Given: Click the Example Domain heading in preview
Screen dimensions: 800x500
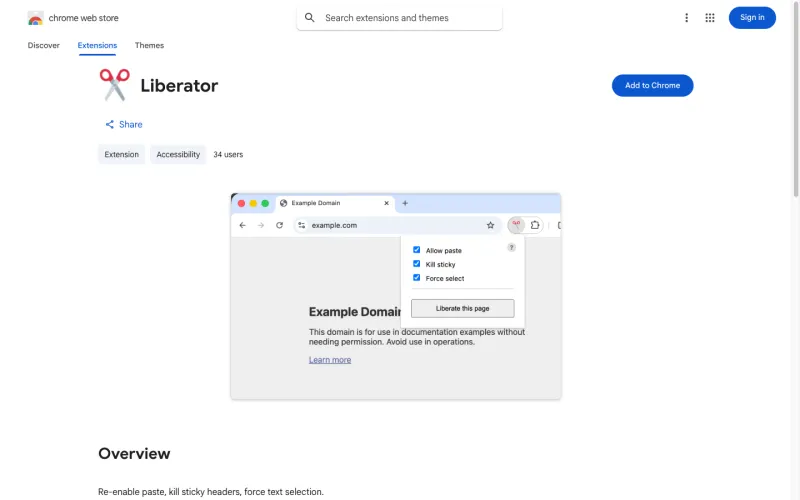Looking at the screenshot, I should 355,312.
